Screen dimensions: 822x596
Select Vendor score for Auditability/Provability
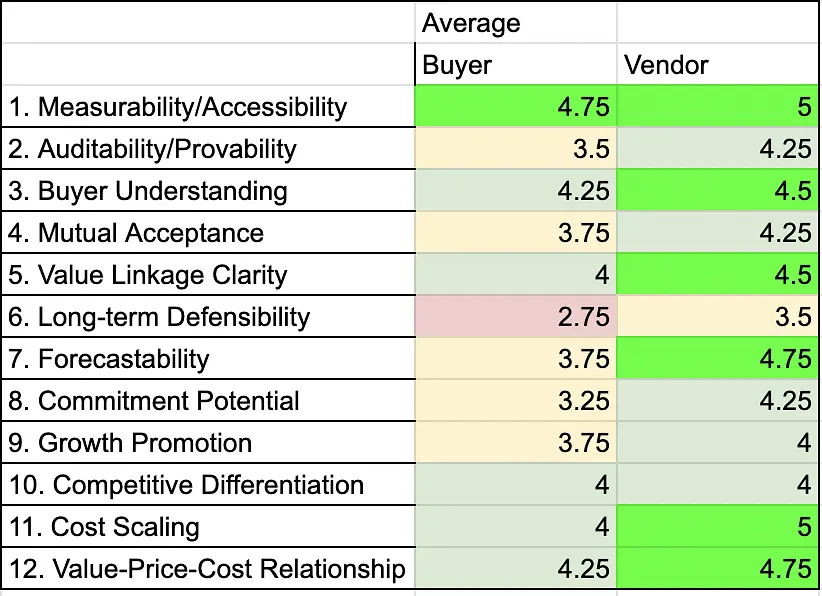pyautogui.click(x=717, y=149)
